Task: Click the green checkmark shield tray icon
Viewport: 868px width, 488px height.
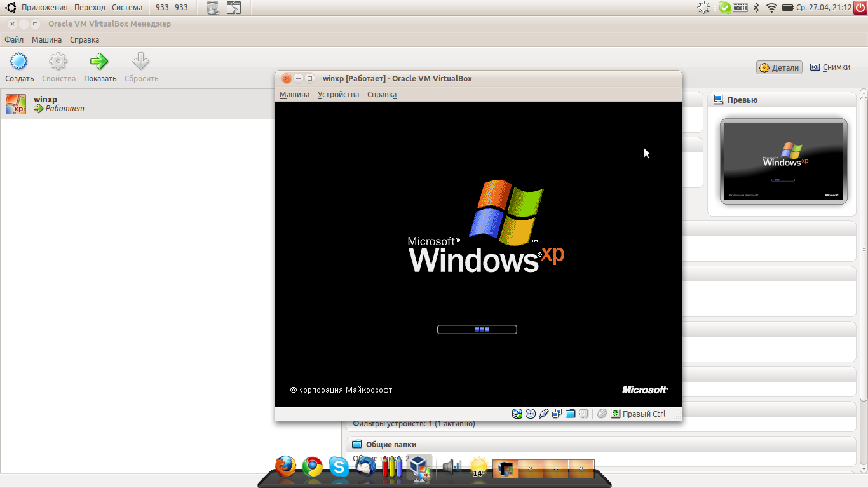Action: [724, 8]
